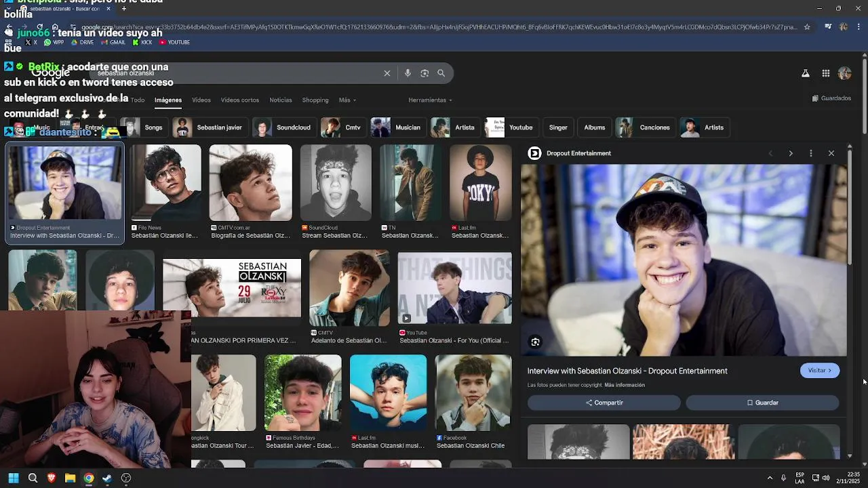This screenshot has width=868, height=488.
Task: Open the WPP bookmark
Action: coord(54,42)
